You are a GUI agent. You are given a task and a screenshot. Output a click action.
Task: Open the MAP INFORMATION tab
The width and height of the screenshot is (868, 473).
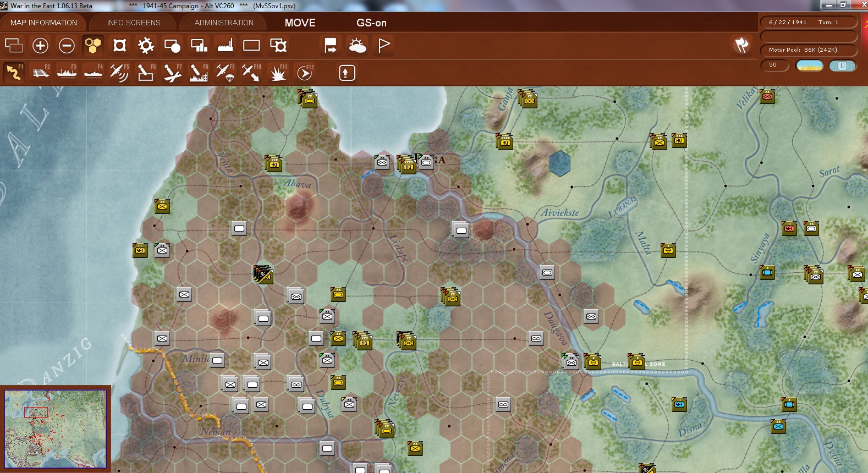click(43, 23)
